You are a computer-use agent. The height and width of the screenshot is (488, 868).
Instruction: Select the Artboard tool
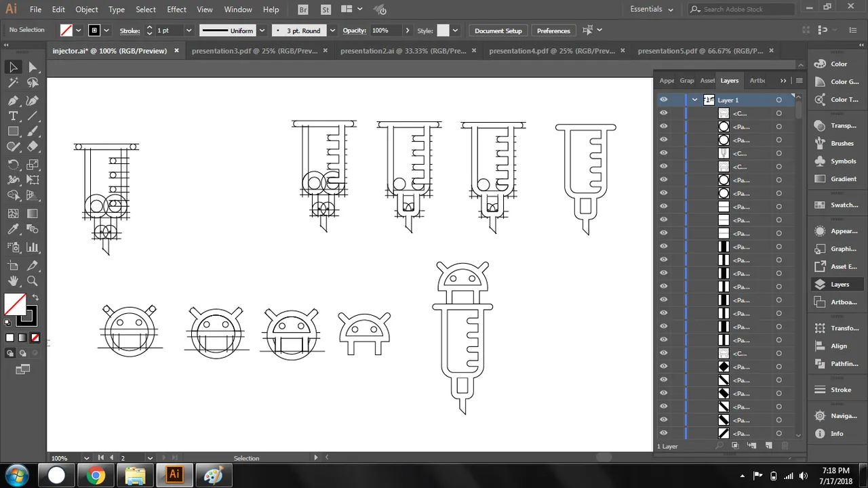click(13, 265)
